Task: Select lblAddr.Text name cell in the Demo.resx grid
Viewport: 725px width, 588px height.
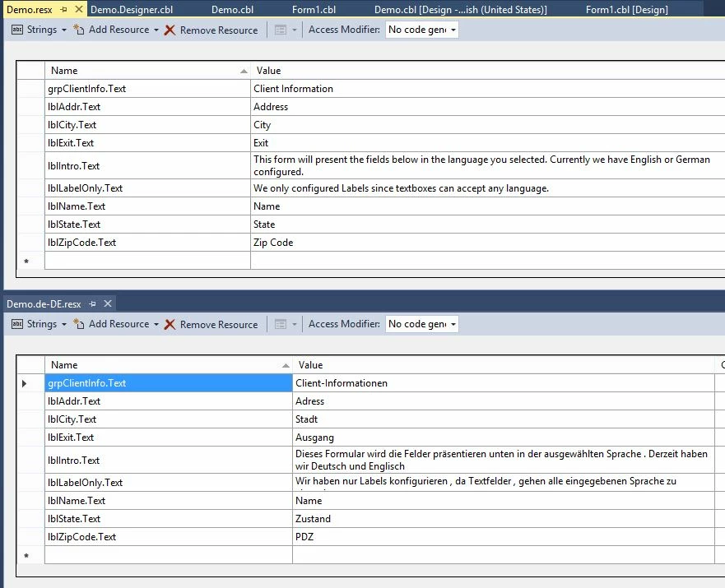Action: coord(147,107)
